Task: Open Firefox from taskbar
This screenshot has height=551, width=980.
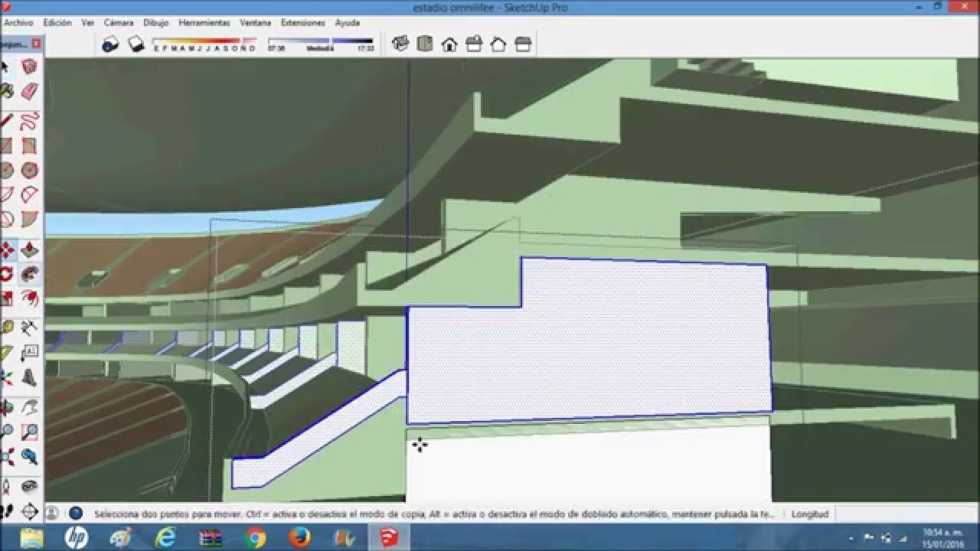Action: pyautogui.click(x=300, y=538)
